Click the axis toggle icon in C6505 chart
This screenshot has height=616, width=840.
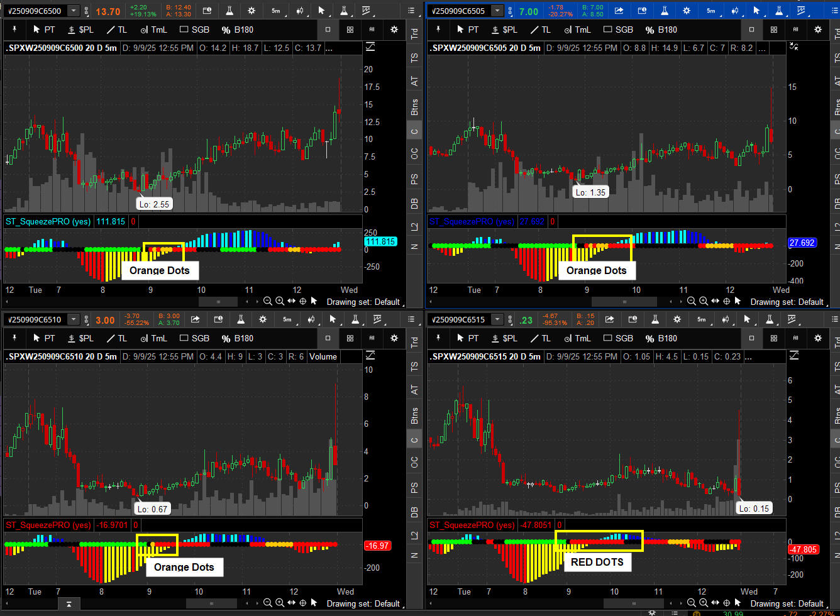tap(793, 47)
